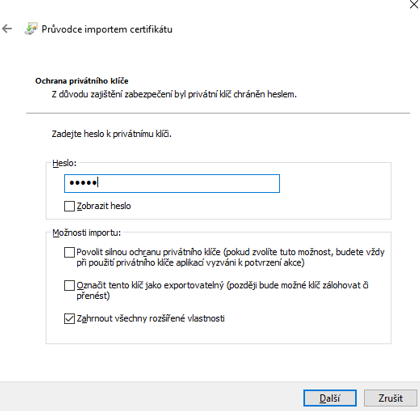Click the Možnosti importu: group label

tap(87, 233)
